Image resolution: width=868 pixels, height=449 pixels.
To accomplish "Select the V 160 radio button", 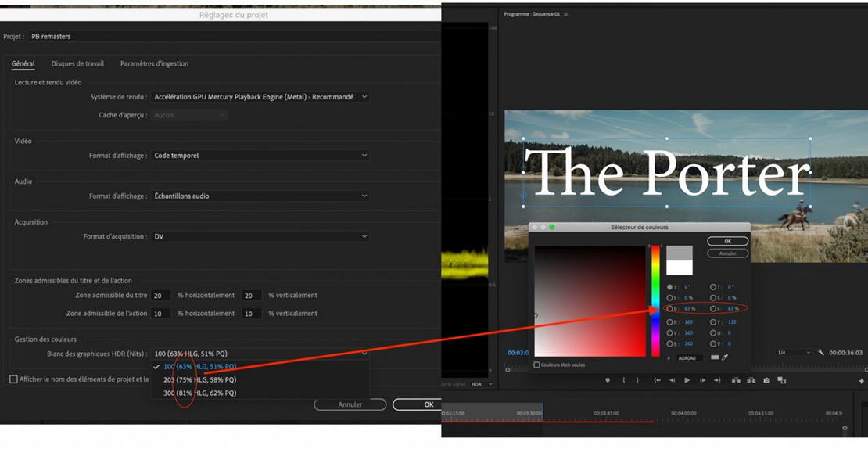I will tap(670, 332).
